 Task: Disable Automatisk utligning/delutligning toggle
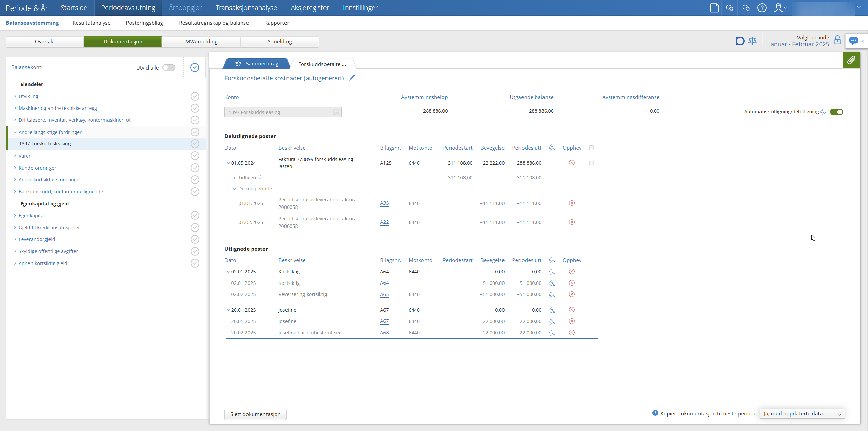[x=836, y=112]
